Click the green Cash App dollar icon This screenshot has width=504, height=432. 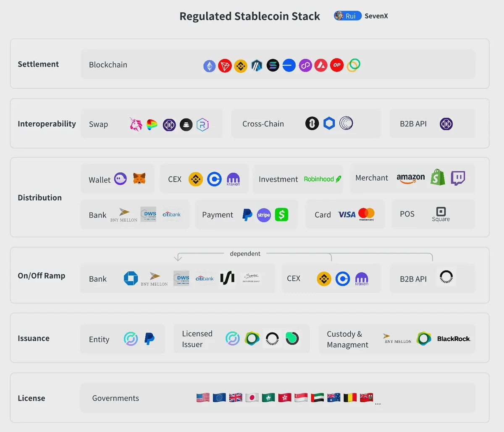(281, 215)
